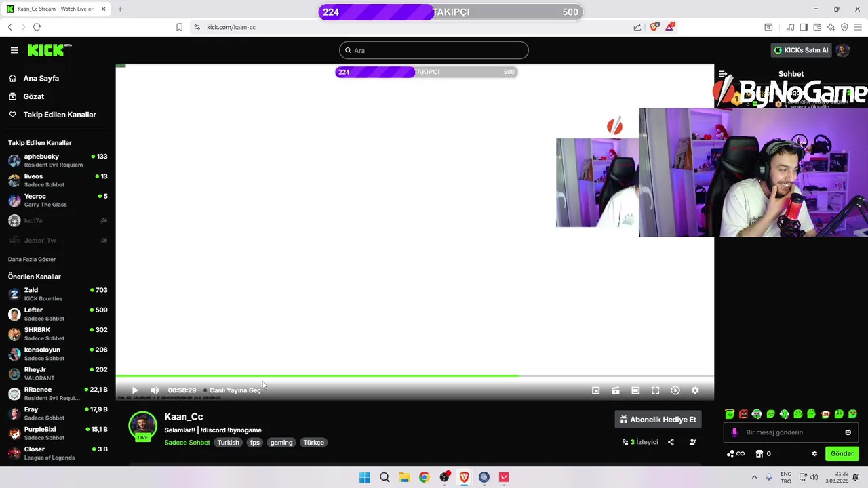
Task: Open liveos channel in sidebar
Action: pyautogui.click(x=58, y=180)
